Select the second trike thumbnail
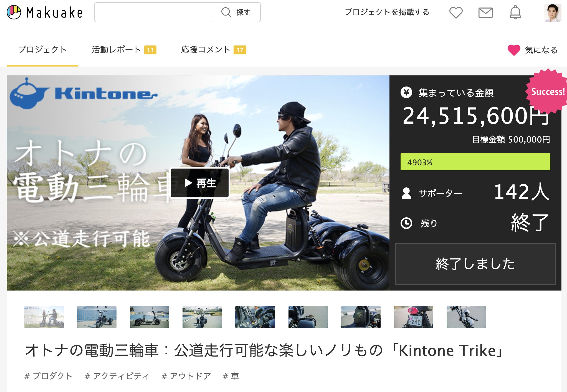 click(x=97, y=317)
